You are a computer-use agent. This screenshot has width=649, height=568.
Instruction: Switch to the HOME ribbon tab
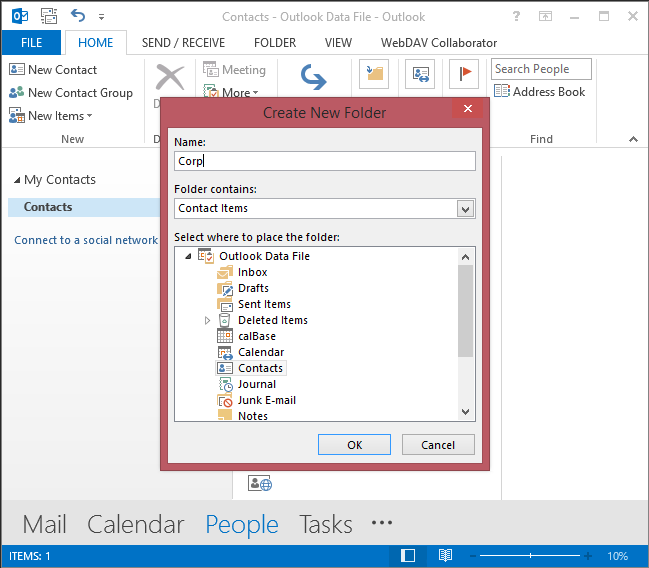(96, 43)
